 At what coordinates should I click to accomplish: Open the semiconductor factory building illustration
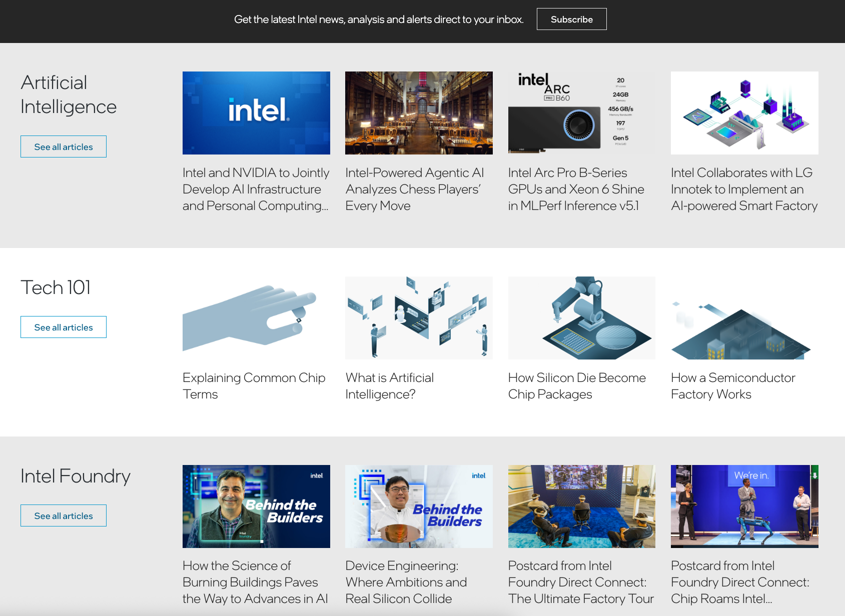[744, 318]
